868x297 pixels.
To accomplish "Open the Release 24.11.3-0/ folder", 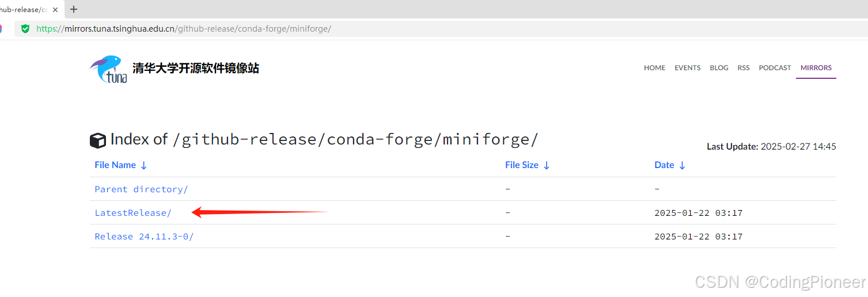I will [x=144, y=236].
